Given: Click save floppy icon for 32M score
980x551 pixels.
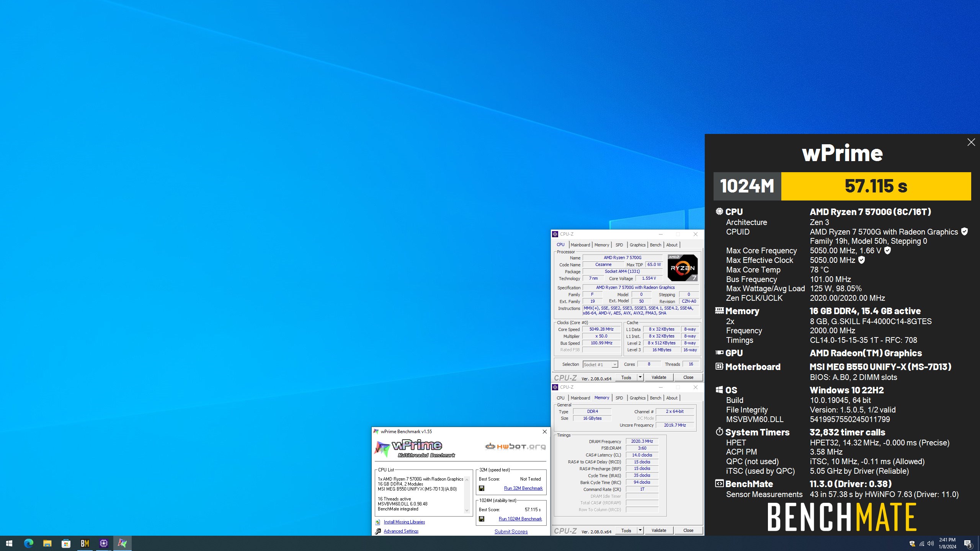Looking at the screenshot, I should click(x=482, y=488).
